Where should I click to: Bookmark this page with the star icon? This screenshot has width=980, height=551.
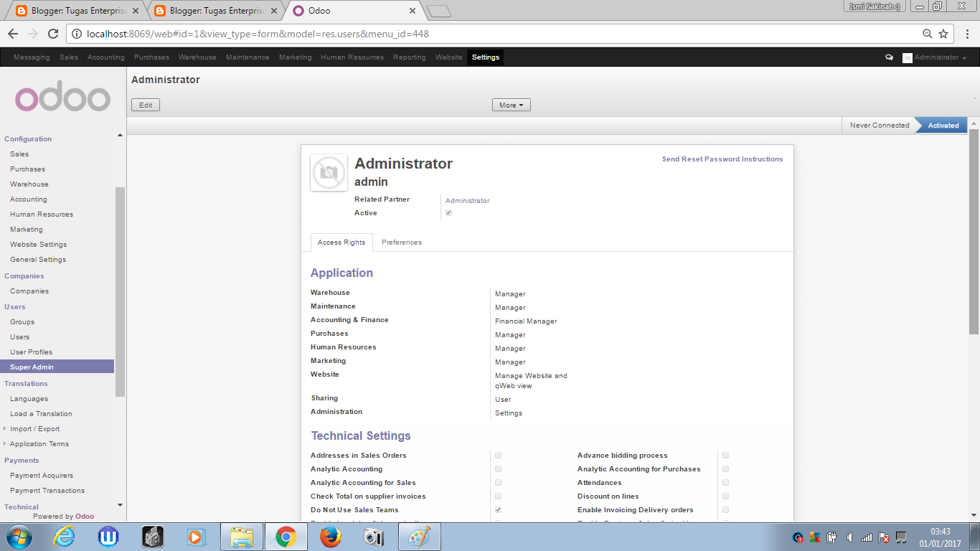(943, 34)
